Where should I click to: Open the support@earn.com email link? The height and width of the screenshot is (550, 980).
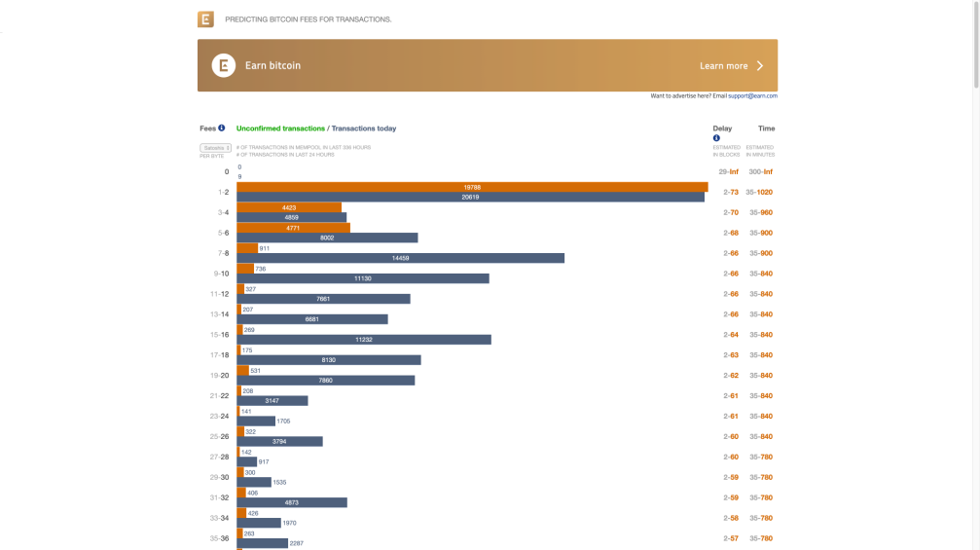point(752,96)
